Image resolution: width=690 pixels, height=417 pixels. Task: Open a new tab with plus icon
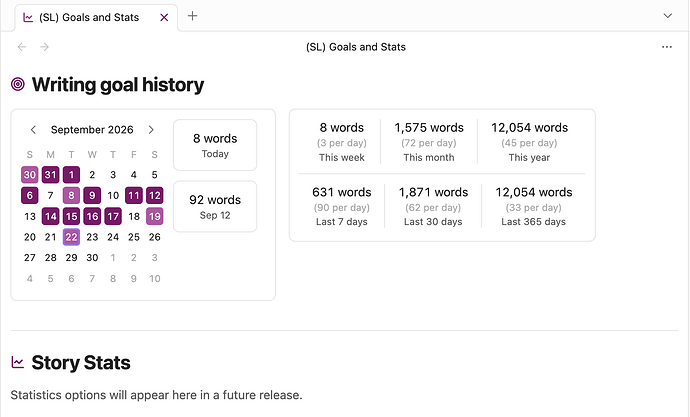tap(192, 16)
